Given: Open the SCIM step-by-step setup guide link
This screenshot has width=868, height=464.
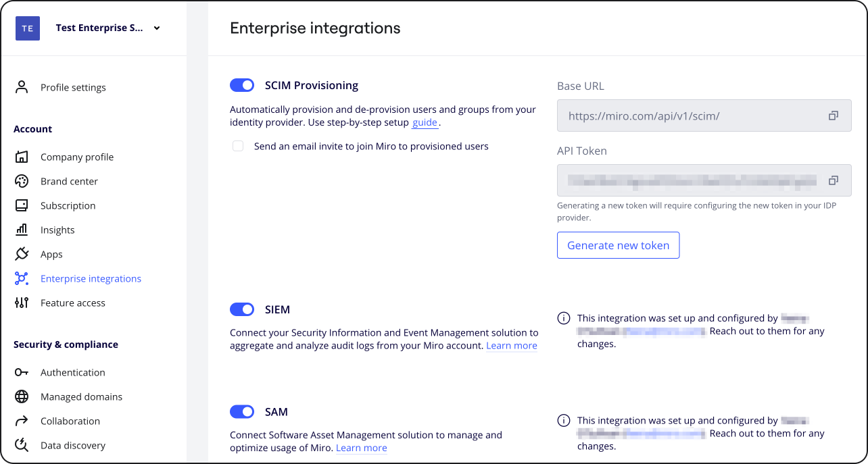Looking at the screenshot, I should pyautogui.click(x=425, y=122).
